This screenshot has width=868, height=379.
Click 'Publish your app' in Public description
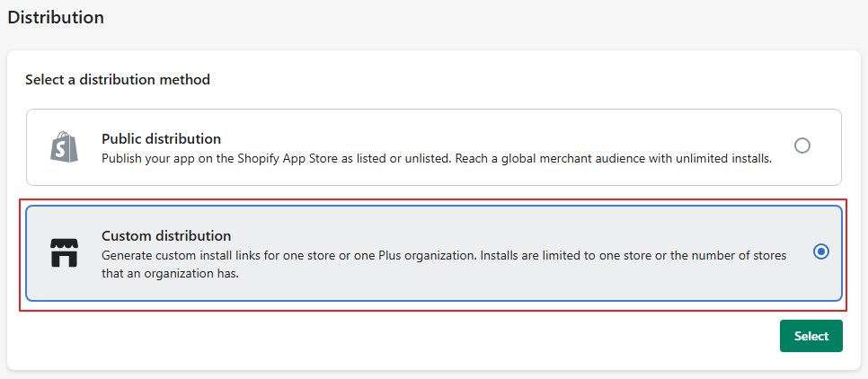146,158
